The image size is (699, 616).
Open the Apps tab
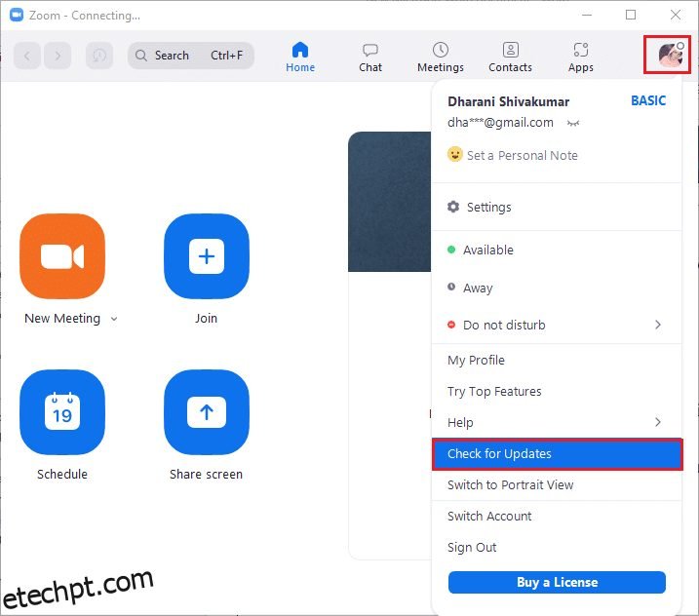(x=580, y=58)
